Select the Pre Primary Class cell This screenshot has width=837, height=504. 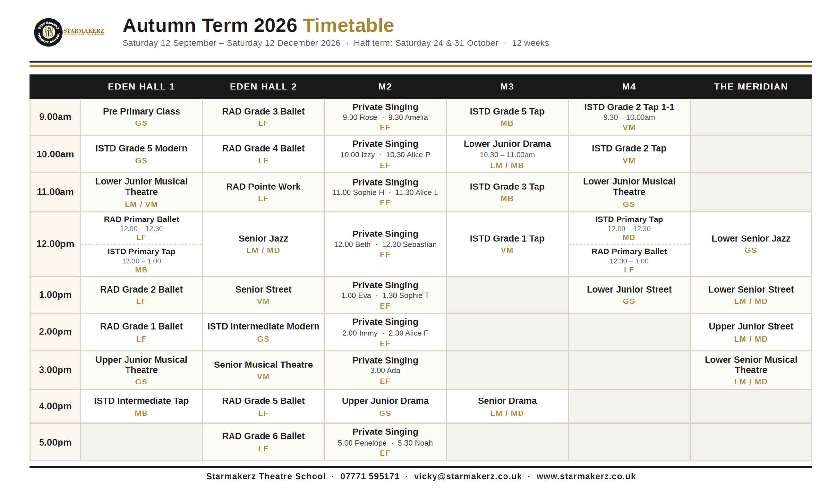(x=141, y=117)
